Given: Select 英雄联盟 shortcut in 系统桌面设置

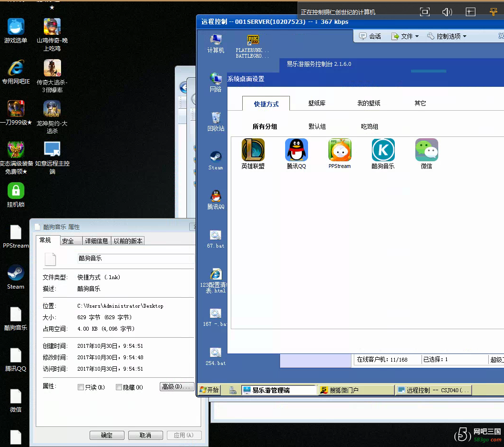Looking at the screenshot, I should (x=253, y=154).
